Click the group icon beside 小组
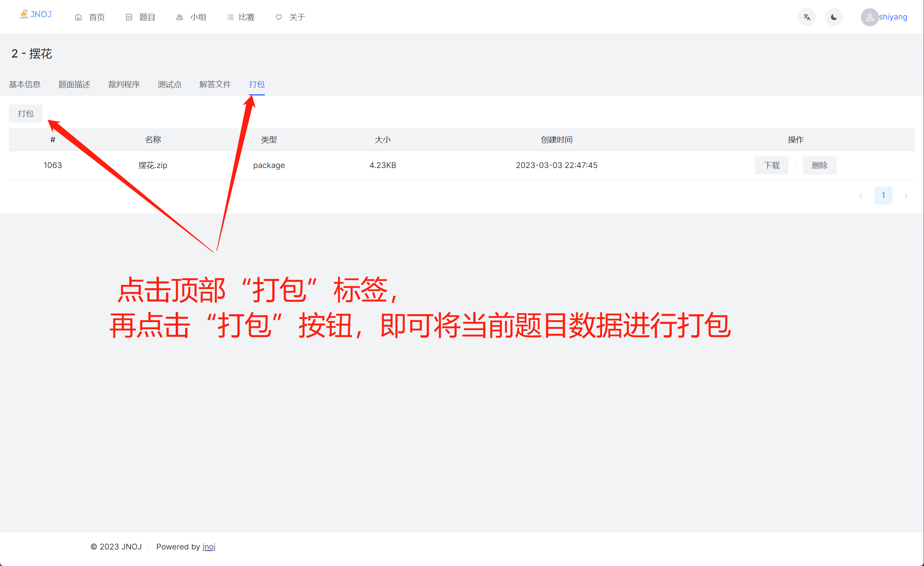The image size is (924, 566). pyautogui.click(x=180, y=17)
